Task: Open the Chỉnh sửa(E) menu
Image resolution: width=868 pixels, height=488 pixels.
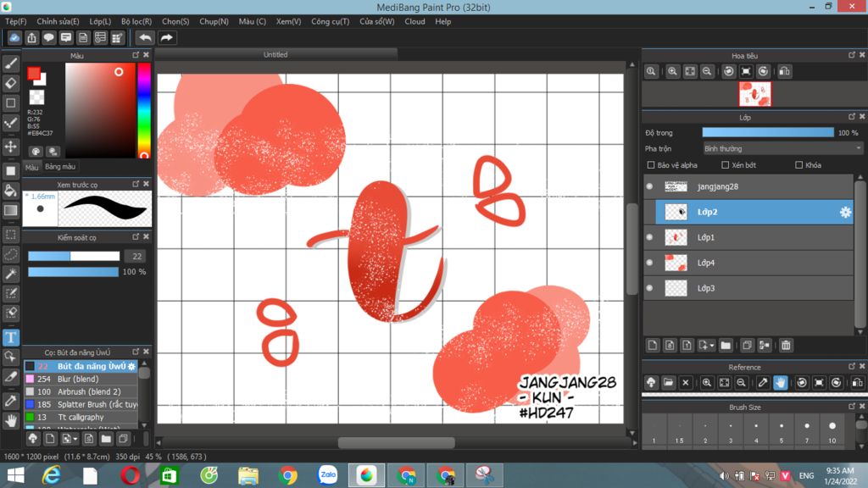Action: tap(58, 21)
